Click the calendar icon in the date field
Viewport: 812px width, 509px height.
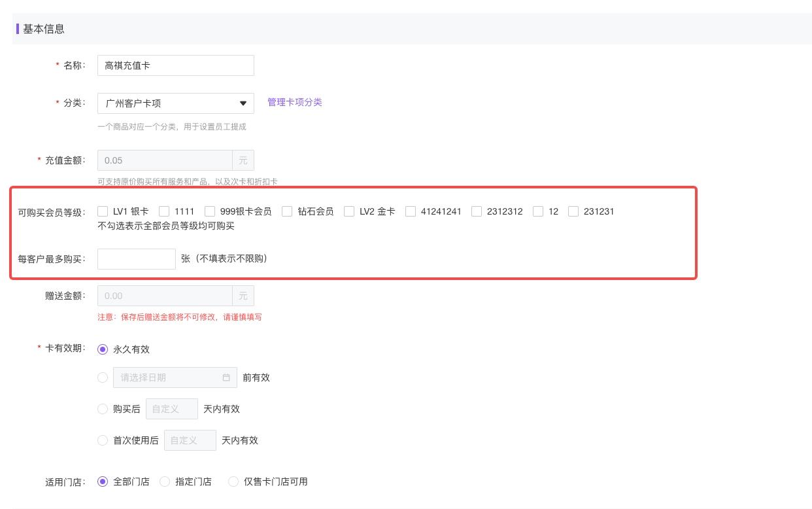[226, 377]
